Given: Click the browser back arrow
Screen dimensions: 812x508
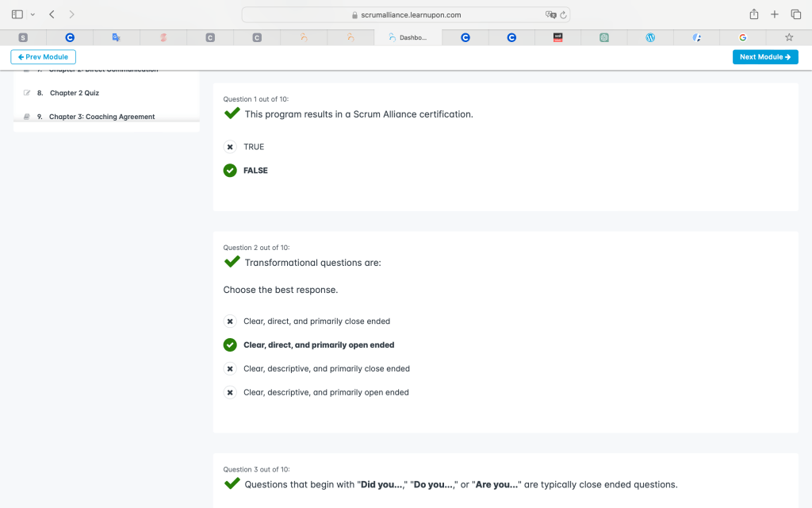Looking at the screenshot, I should pos(52,14).
